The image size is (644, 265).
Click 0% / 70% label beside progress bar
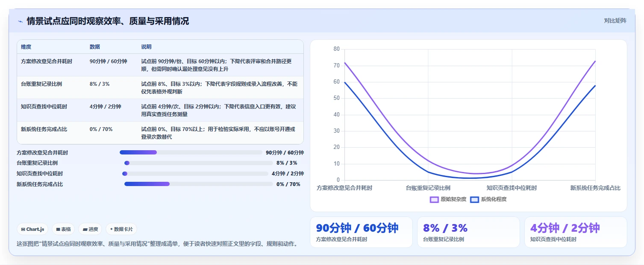pyautogui.click(x=288, y=184)
